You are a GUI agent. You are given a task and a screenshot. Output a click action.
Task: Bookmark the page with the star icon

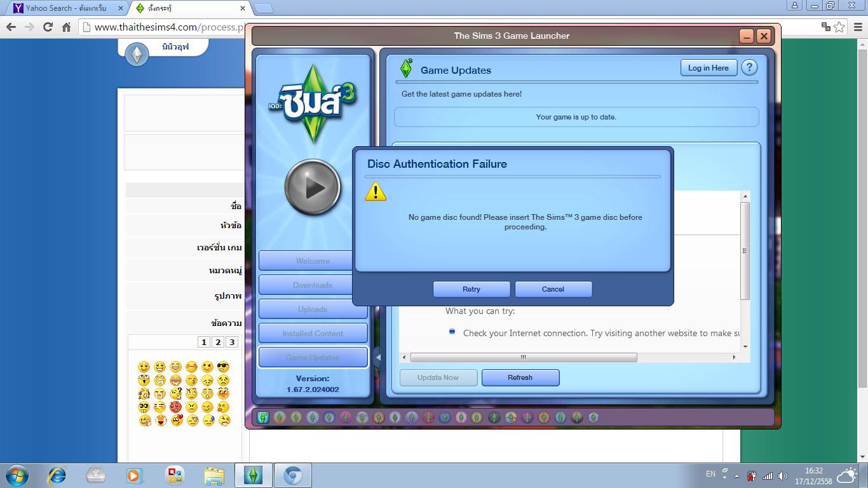tap(839, 27)
